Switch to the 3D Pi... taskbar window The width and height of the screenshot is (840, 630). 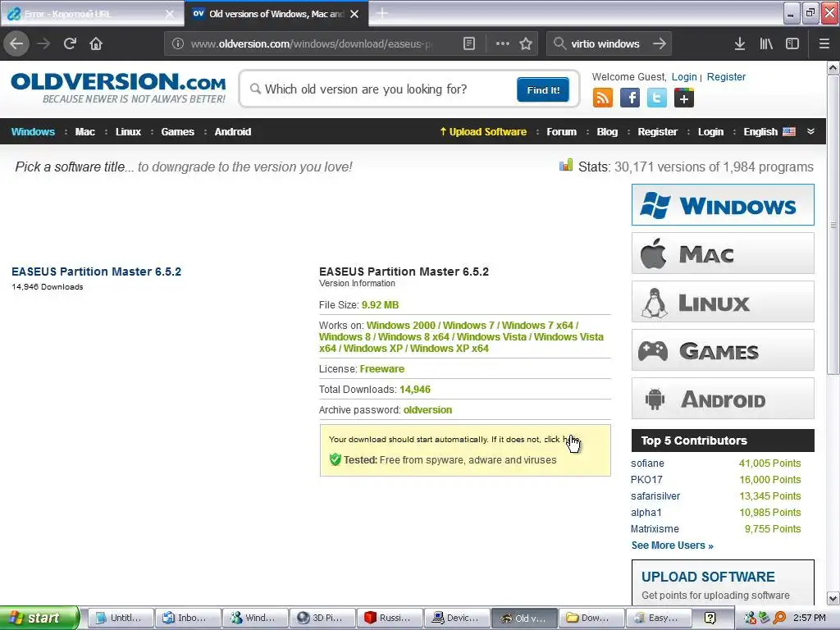(323, 618)
